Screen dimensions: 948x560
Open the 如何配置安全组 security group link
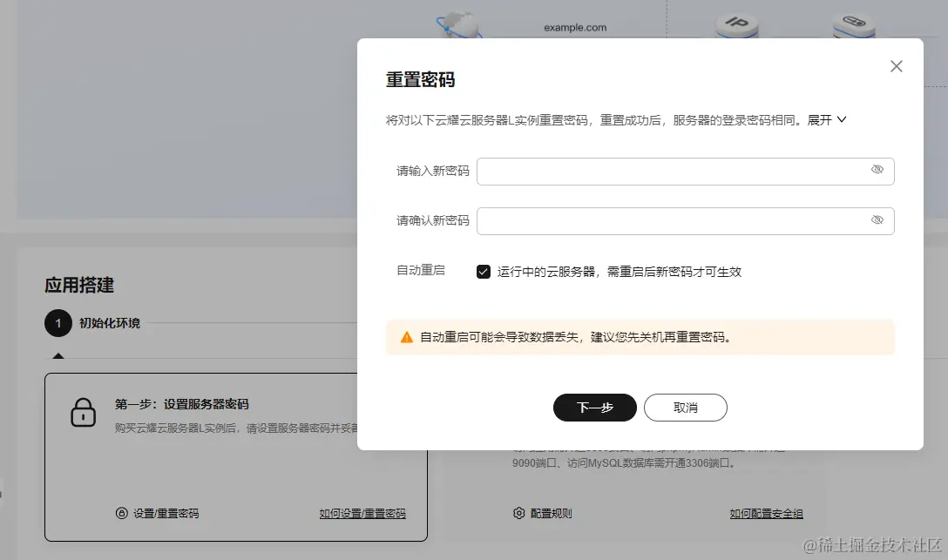[766, 514]
